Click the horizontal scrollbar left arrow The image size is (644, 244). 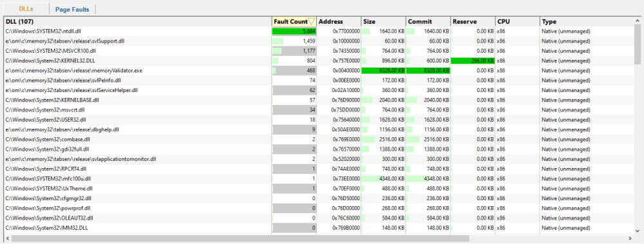tap(7, 238)
